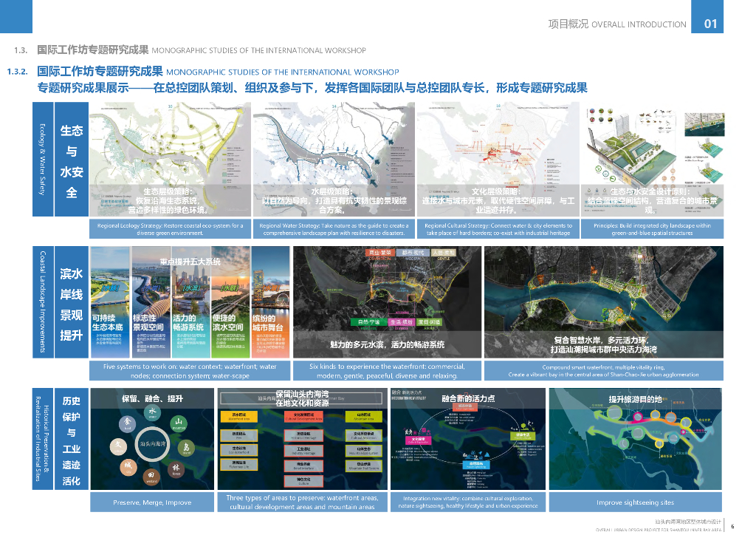Click the Preserve, Merge, Improve caption
Screen dimensions: 756x535
(152, 502)
